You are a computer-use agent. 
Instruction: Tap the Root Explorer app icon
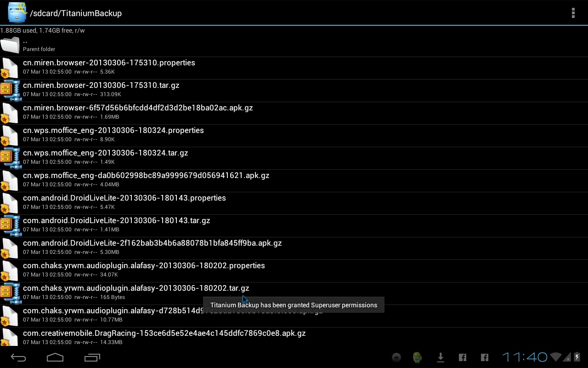pyautogui.click(x=17, y=12)
